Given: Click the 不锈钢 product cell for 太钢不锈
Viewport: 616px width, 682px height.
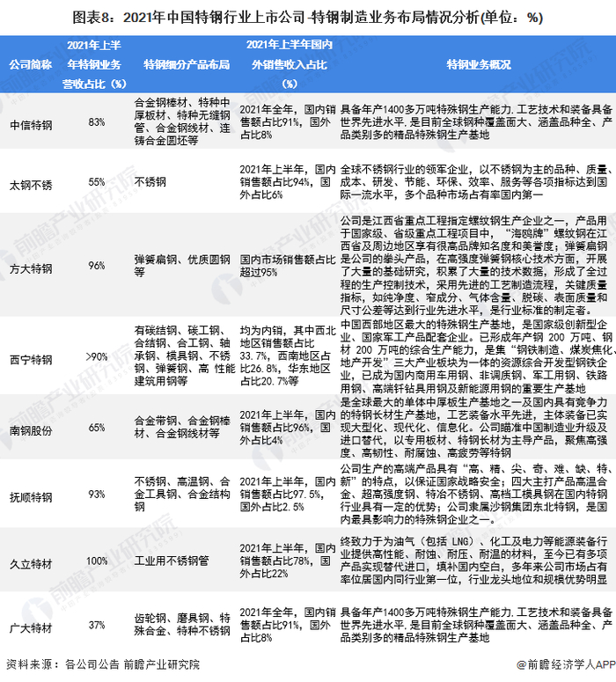Looking at the screenshot, I should coord(150,182).
